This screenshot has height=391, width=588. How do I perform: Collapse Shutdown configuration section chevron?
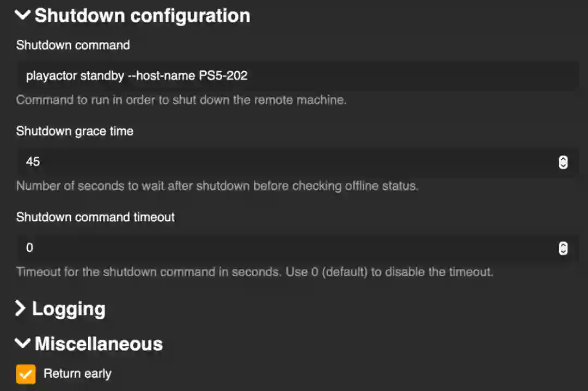23,15
